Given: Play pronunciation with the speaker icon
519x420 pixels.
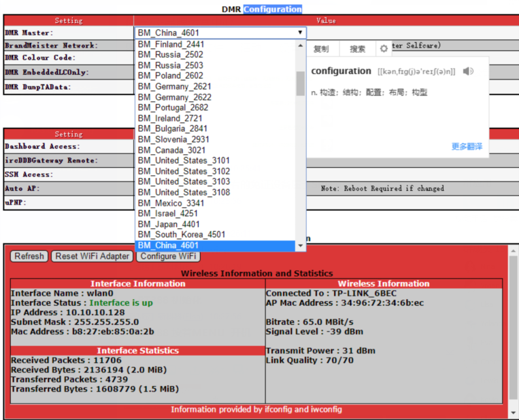Looking at the screenshot, I should (468, 71).
